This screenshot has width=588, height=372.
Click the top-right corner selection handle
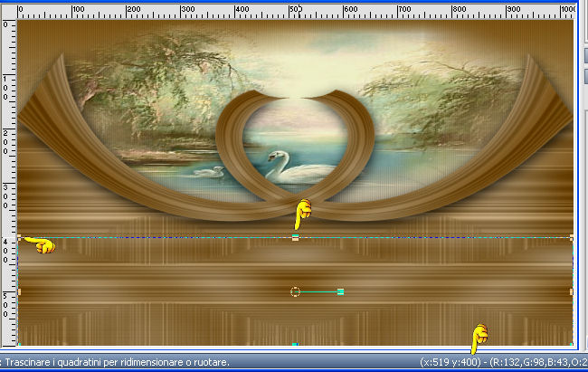pyautogui.click(x=571, y=237)
